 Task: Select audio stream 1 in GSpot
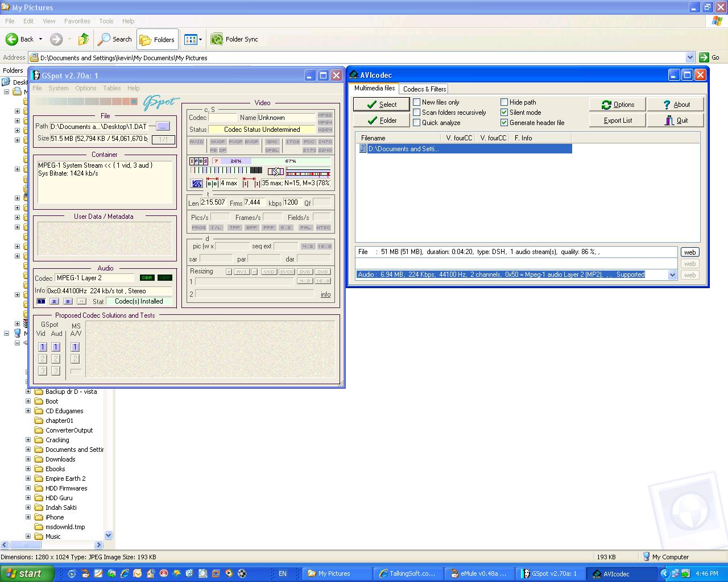[x=41, y=301]
